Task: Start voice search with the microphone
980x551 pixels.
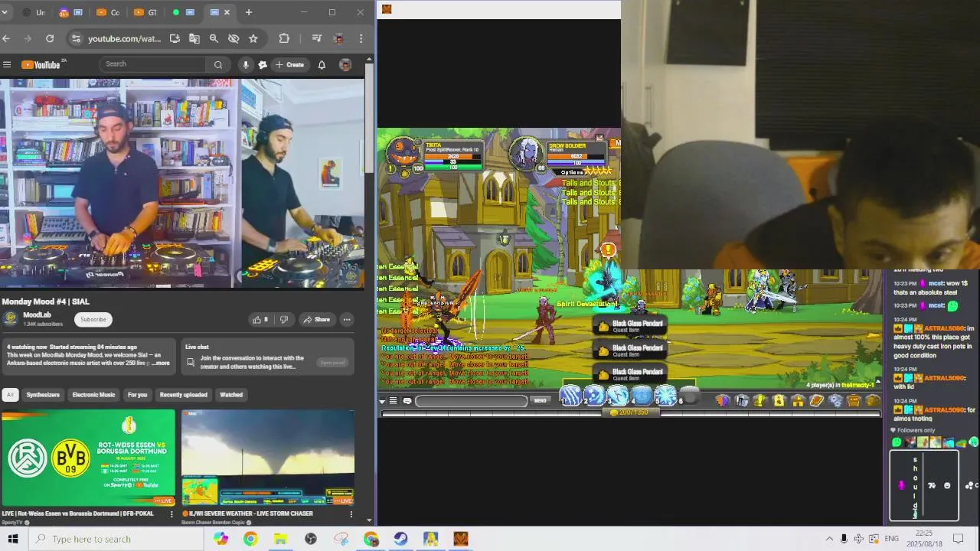Action: tap(246, 65)
